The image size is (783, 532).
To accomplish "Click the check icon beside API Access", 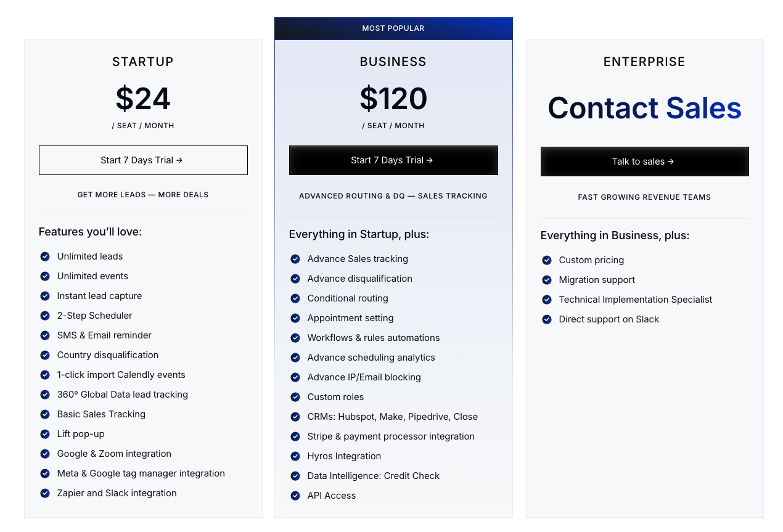I will pos(295,496).
